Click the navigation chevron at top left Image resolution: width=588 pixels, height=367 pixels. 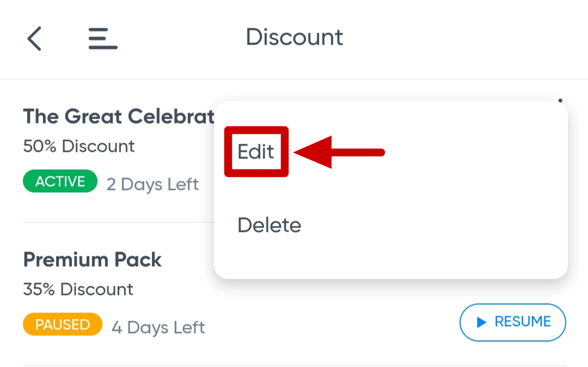pos(34,39)
